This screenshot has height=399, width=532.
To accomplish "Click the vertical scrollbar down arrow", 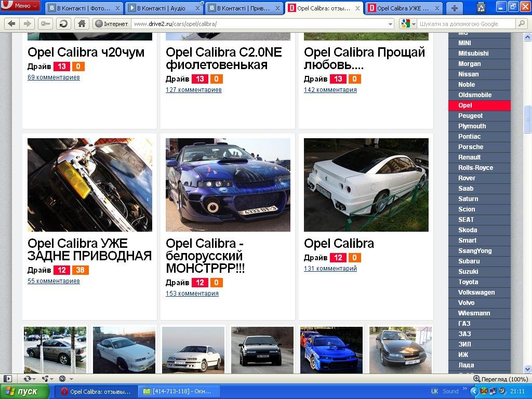I will [x=528, y=369].
